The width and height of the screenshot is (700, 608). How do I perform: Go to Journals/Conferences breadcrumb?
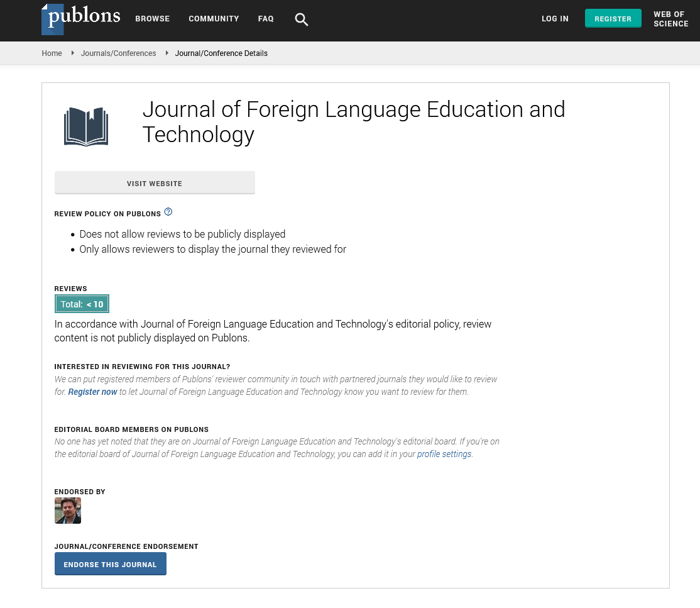tap(118, 53)
